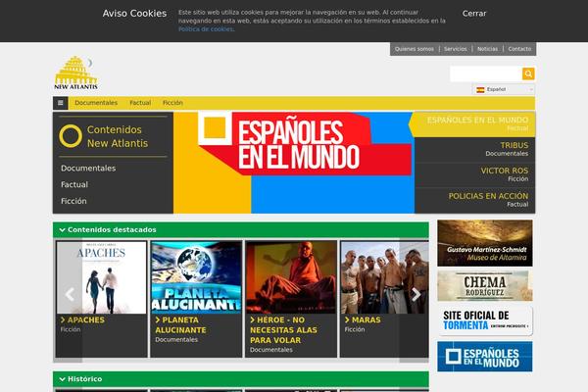
Task: Show next carousel item with right arrow
Action: [x=416, y=294]
